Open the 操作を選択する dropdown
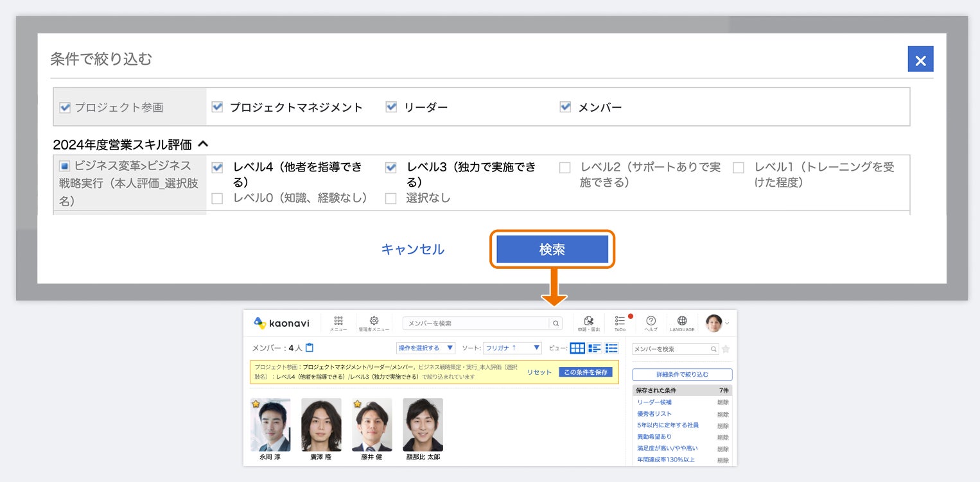The image size is (980, 482). point(426,348)
